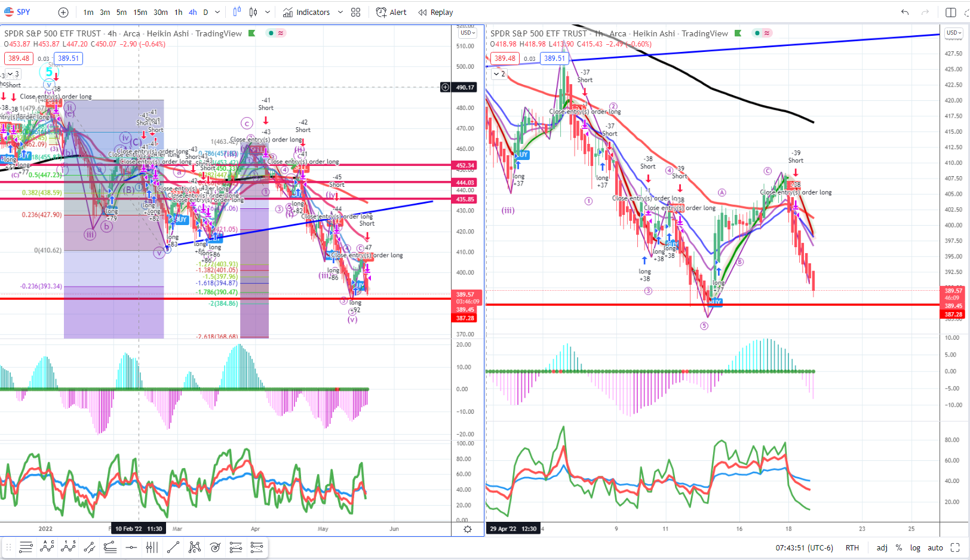Viewport: 970px width, 560px height.
Task: Toggle log scale mode
Action: click(x=915, y=547)
